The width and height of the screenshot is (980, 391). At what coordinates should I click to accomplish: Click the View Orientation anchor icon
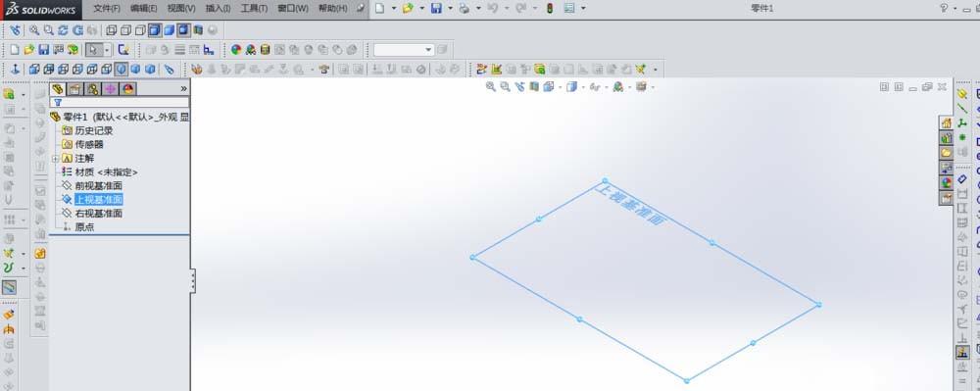click(15, 69)
